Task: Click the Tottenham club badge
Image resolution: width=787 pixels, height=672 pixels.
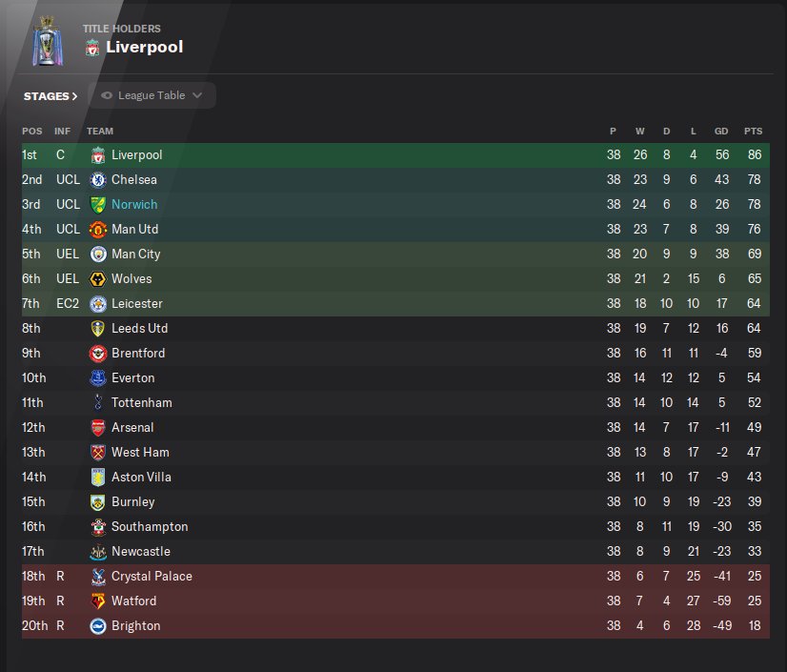Action: coord(97,403)
